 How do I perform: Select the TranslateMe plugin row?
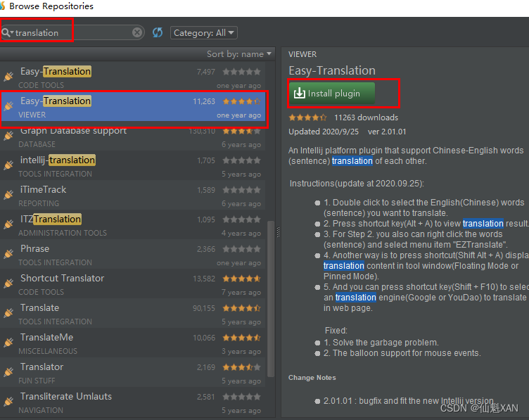132,343
